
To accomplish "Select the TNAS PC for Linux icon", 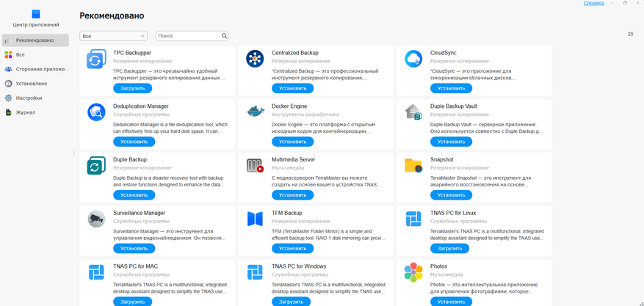I will [413, 219].
